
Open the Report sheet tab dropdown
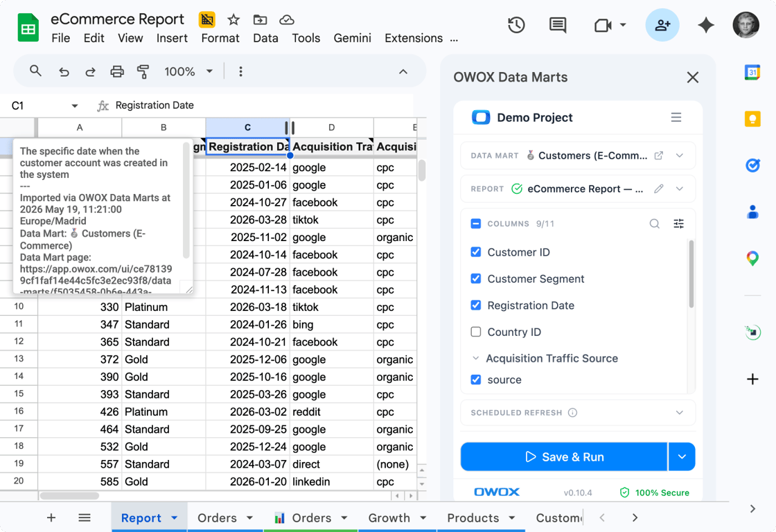point(174,518)
